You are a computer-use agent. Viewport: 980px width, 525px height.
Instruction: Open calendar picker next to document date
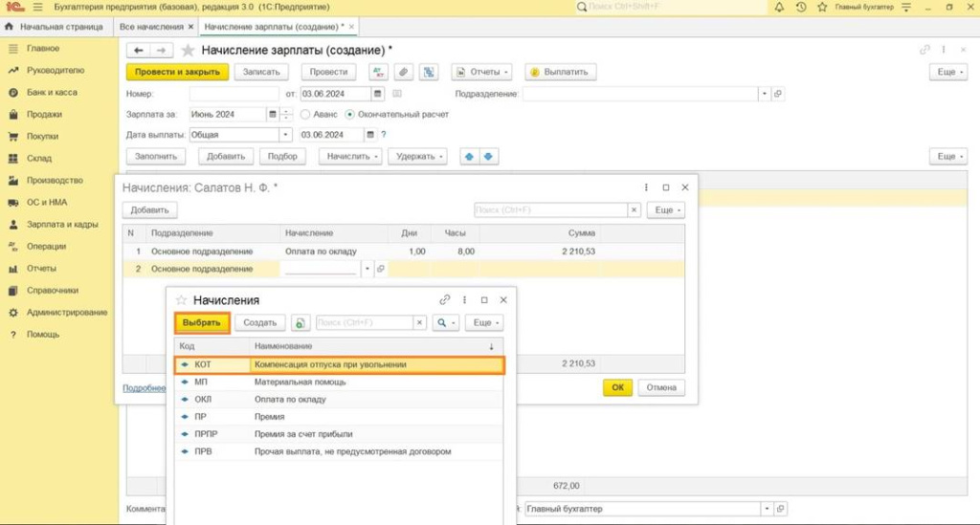(x=378, y=94)
